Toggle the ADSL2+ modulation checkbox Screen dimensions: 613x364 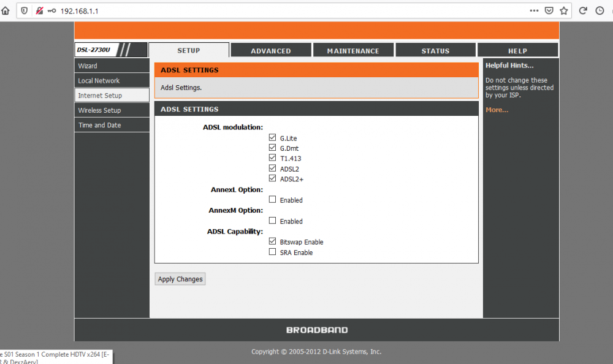point(272,178)
